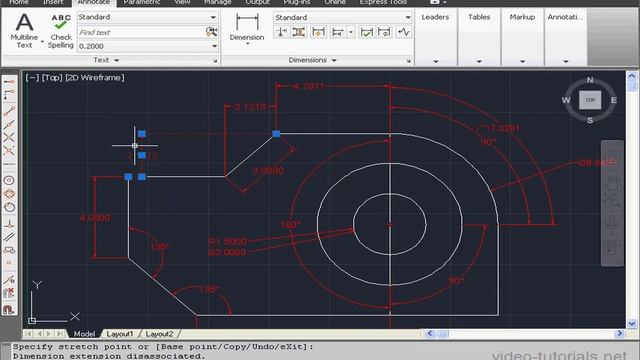Click inside the Find text field
640x360 pixels.
(141, 32)
